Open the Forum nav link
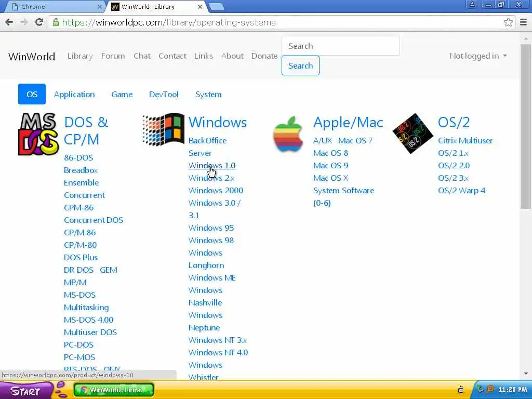Viewport: 532px width, 399px height. [113, 56]
